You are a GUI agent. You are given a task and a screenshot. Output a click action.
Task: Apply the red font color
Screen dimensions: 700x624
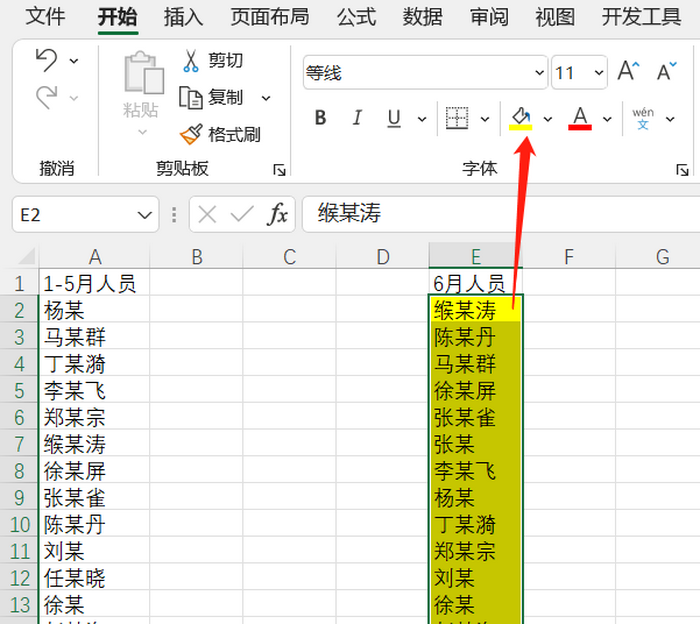click(x=580, y=118)
